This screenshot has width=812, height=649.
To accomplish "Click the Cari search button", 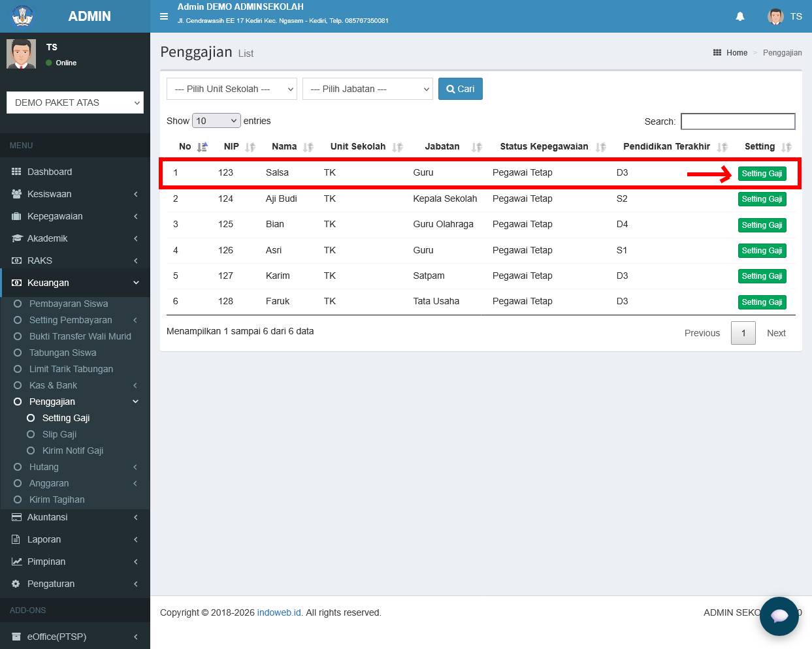I will point(461,89).
